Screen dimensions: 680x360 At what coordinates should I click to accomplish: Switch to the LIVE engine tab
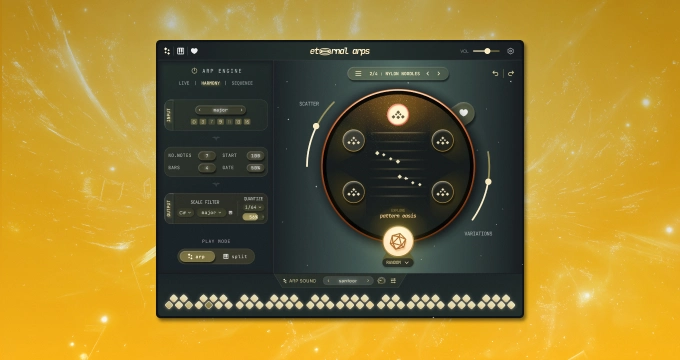coord(184,83)
